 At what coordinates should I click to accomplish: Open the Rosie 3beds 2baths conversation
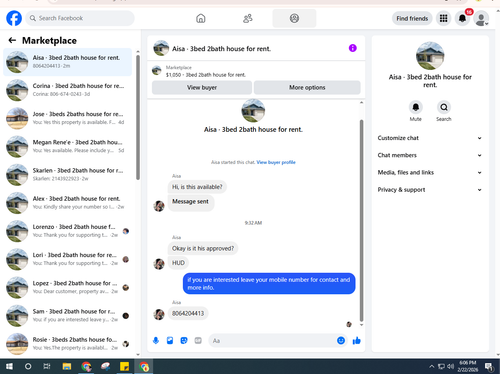pos(68,344)
